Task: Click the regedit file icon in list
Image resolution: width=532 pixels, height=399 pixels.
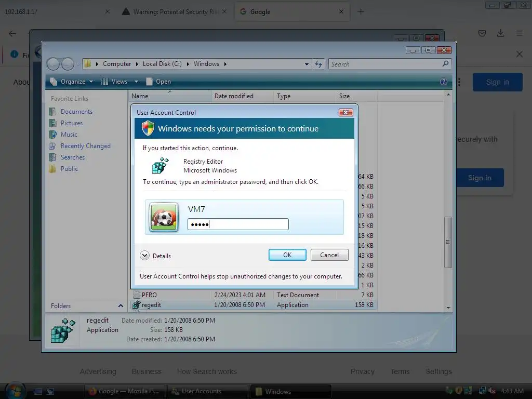Action: tap(137, 304)
